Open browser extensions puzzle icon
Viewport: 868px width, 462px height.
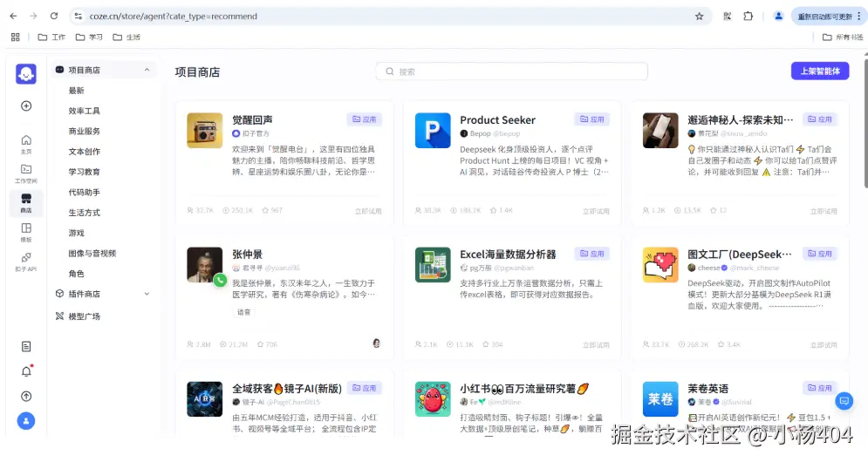point(748,17)
